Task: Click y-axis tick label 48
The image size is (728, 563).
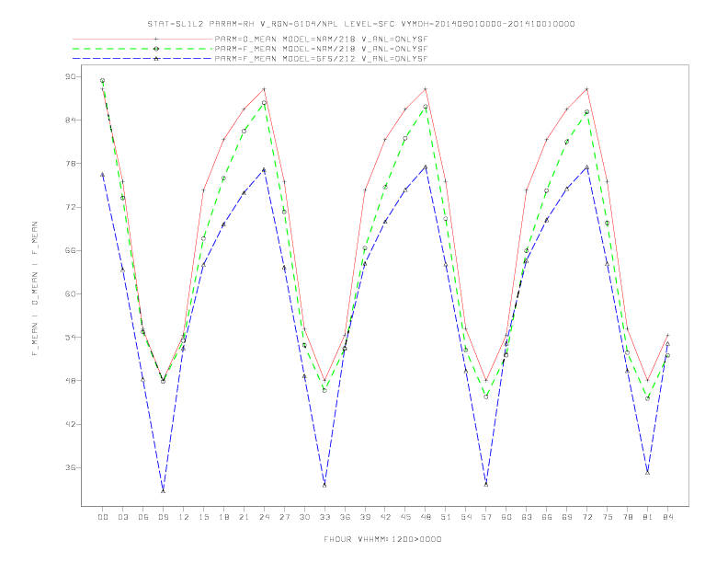Action: click(x=70, y=381)
